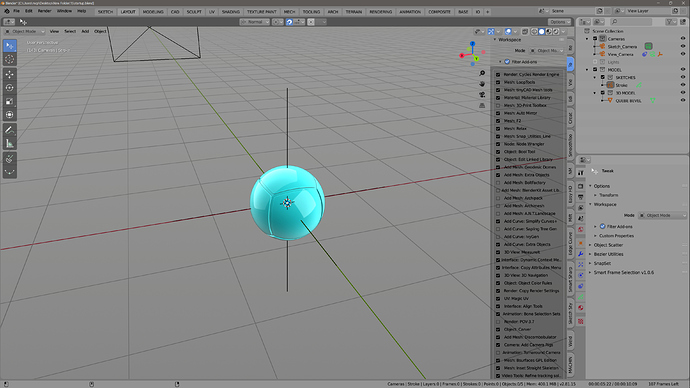
Task: Switch to solid viewport shading mode
Action: 542,32
